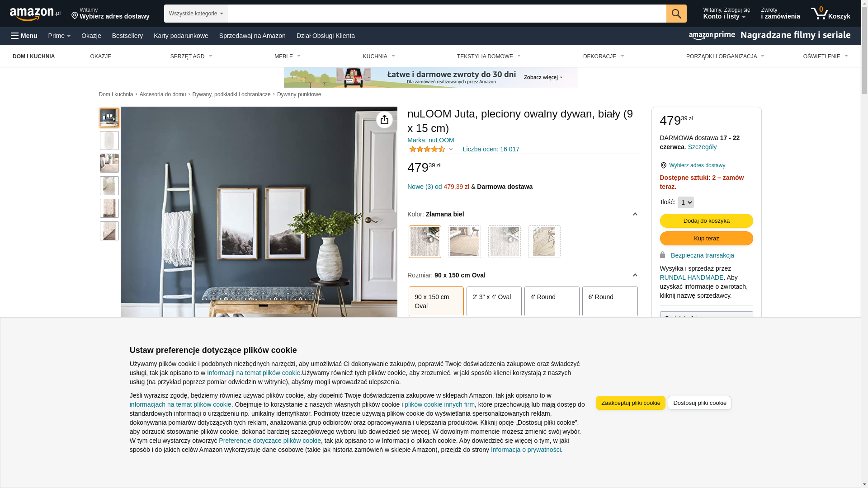The height and width of the screenshot is (488, 868).
Task: Collapse the Kolor section chevron
Action: [x=635, y=214]
